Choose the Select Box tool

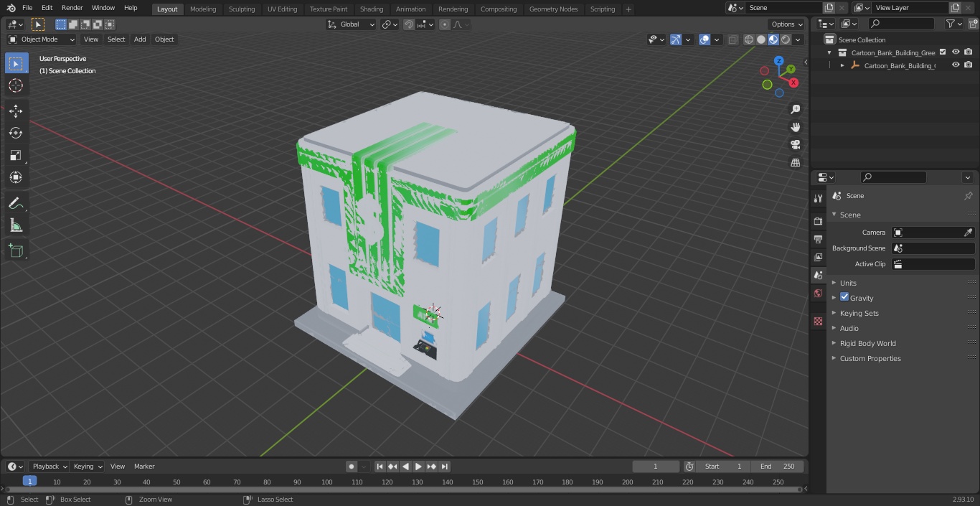16,64
